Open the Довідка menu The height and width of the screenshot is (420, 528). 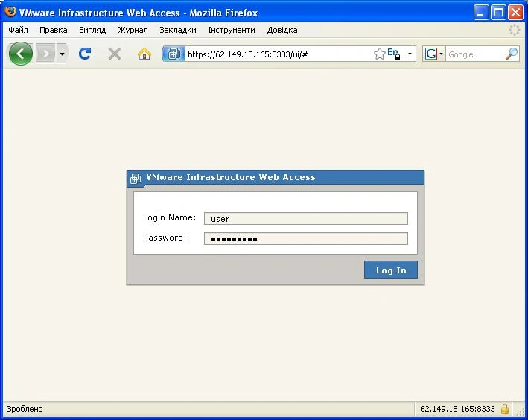[x=282, y=30]
